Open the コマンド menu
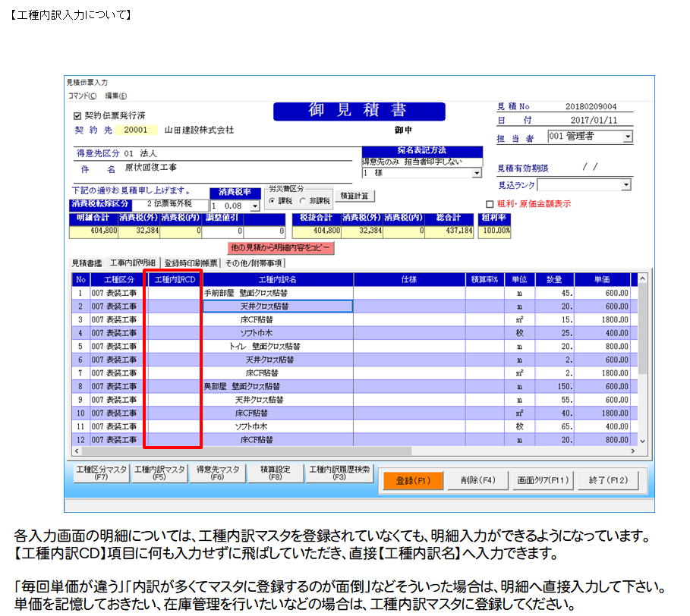This screenshot has height=616, width=690. pos(82,96)
